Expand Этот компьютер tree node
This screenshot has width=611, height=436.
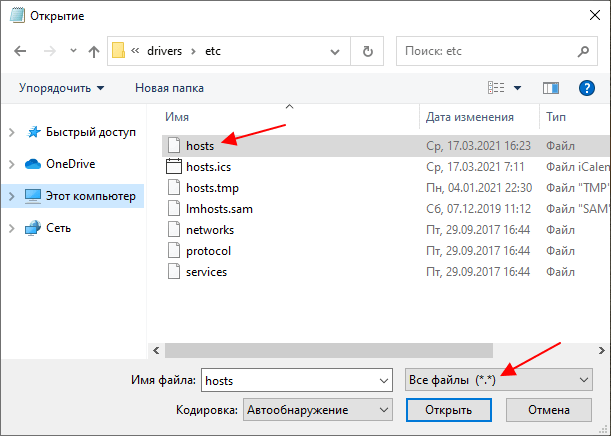(x=12, y=196)
